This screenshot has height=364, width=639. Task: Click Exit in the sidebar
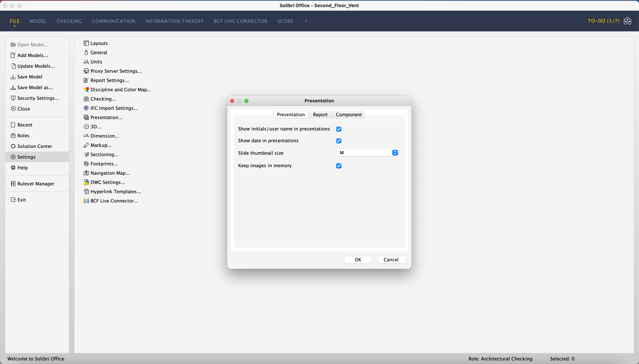22,199
